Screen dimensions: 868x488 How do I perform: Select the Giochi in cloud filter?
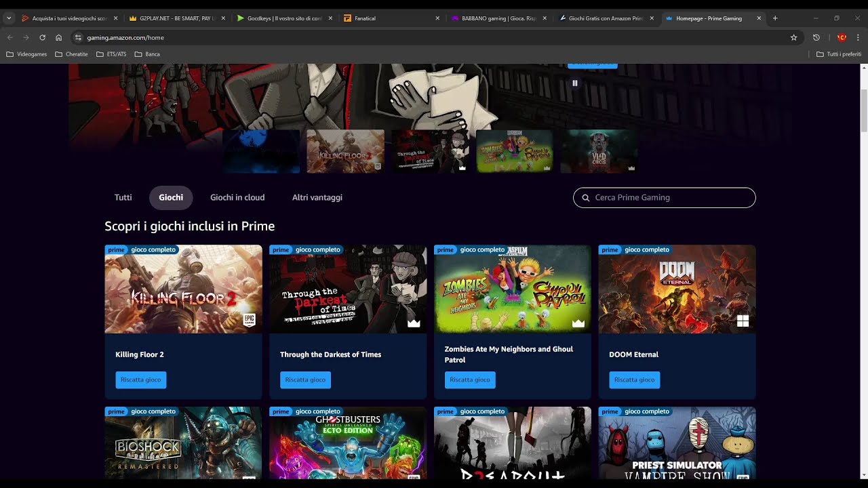click(x=237, y=197)
